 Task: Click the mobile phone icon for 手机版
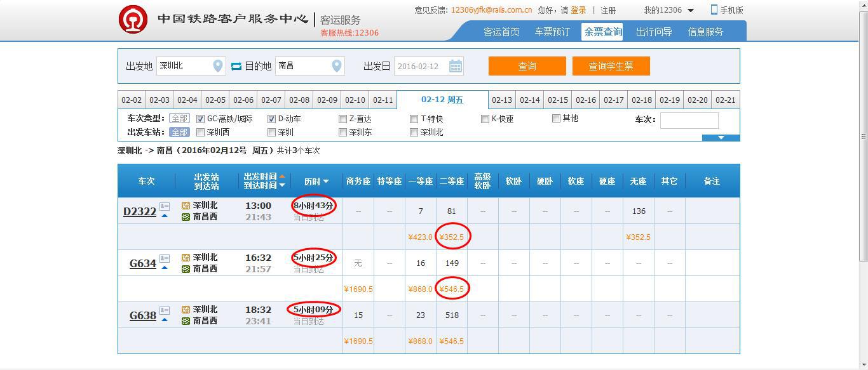pyautogui.click(x=714, y=10)
